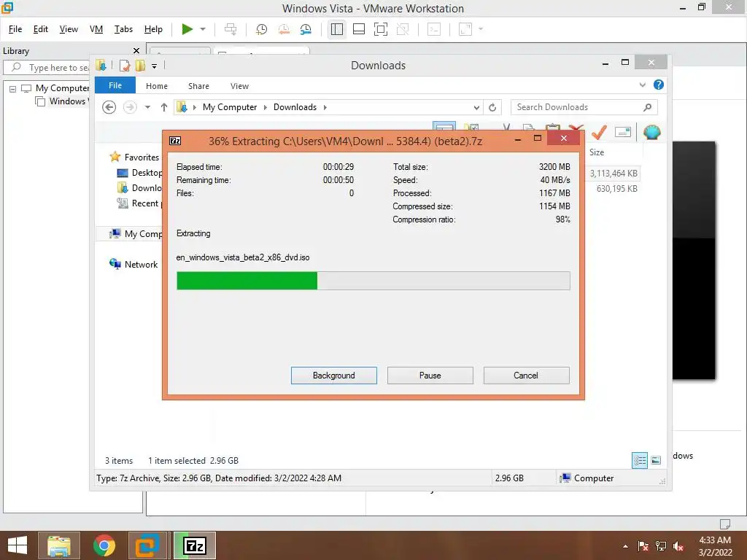This screenshot has height=560, width=747.
Task: Click the orange checkmark toolbar icon
Action: coord(599,132)
